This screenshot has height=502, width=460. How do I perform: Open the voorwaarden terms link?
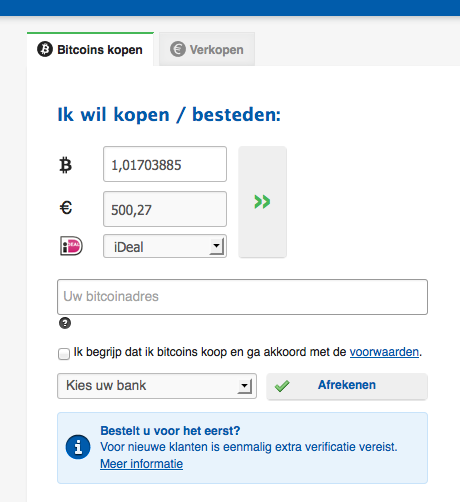click(x=384, y=352)
